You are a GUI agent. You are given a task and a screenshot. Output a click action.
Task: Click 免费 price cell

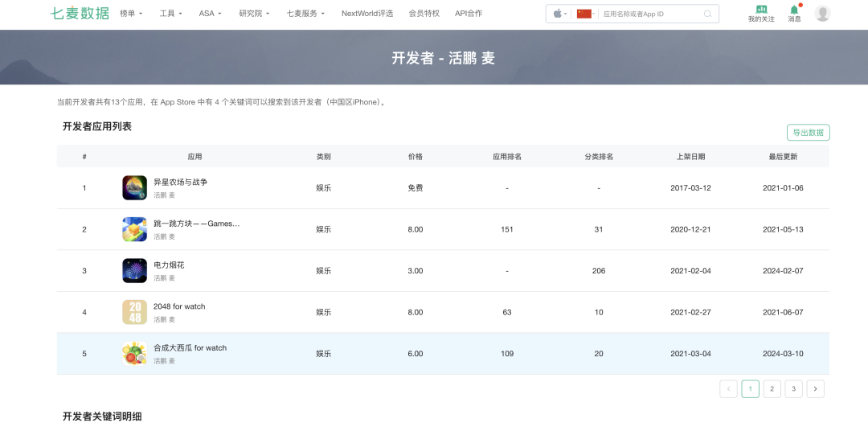pos(416,187)
